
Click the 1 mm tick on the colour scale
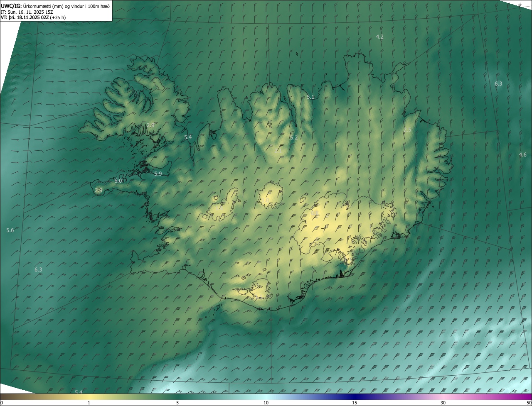pos(89,403)
